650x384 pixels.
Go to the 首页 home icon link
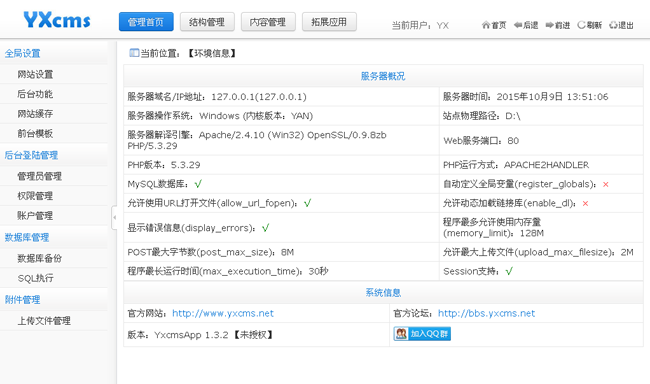(494, 25)
